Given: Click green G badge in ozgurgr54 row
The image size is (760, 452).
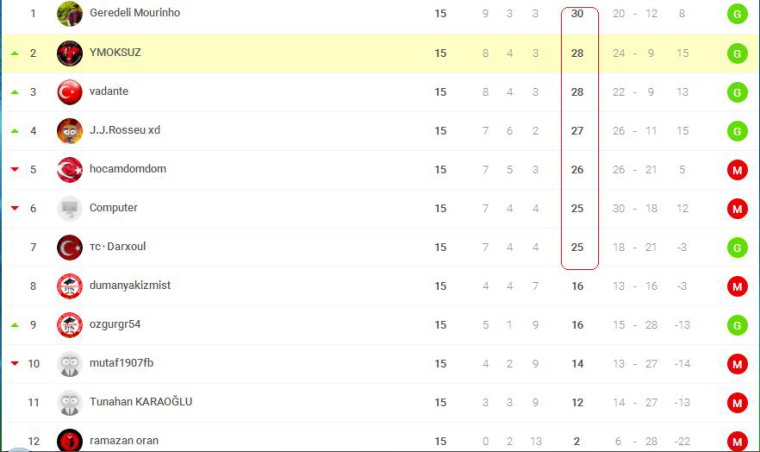Looking at the screenshot, I should coord(737,325).
